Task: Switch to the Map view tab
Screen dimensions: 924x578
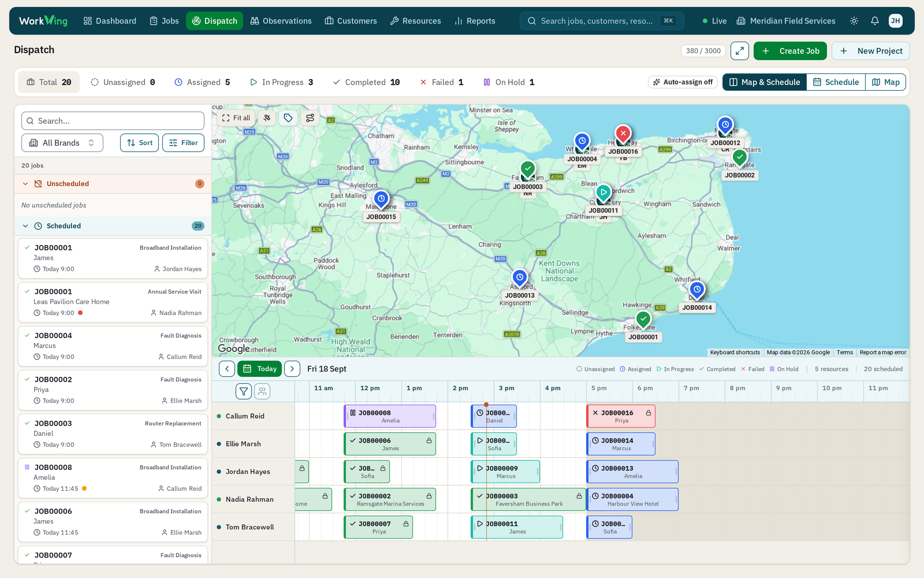Action: (x=885, y=82)
